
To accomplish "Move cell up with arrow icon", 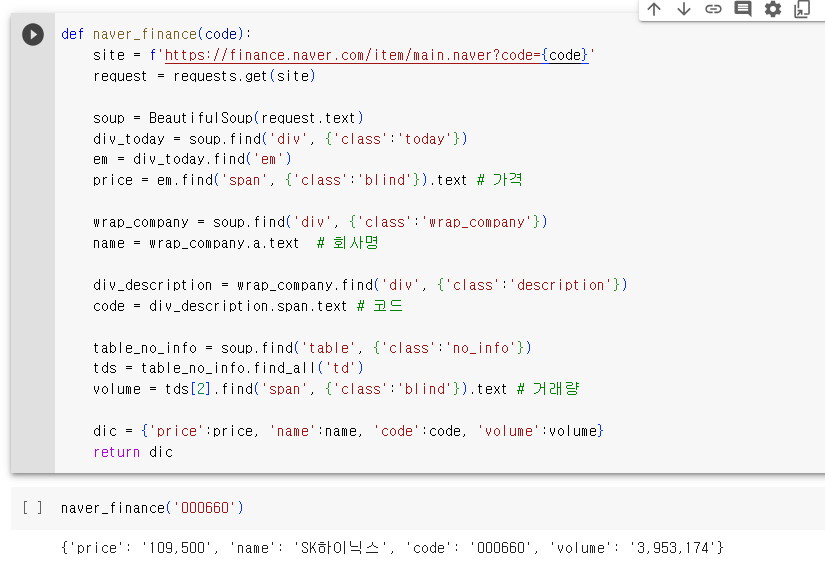I will coord(654,9).
